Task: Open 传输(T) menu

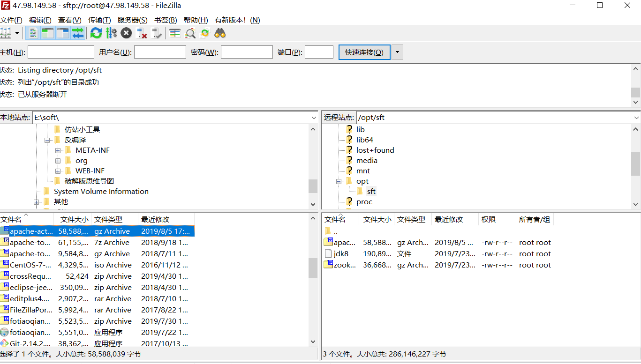Action: [x=99, y=20]
